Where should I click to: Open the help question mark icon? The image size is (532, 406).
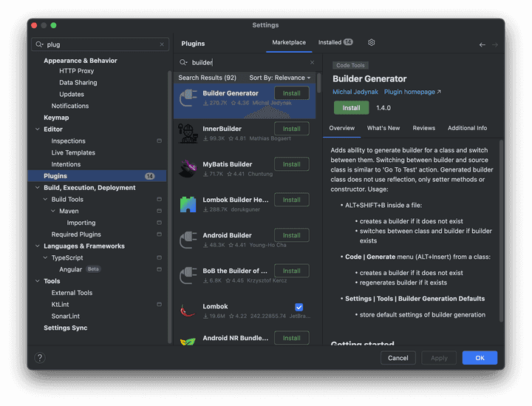pyautogui.click(x=40, y=358)
